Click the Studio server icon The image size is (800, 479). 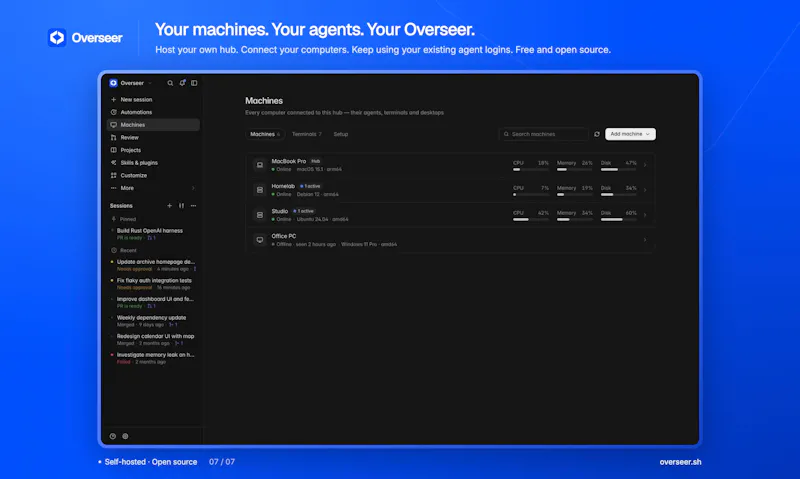click(260, 215)
